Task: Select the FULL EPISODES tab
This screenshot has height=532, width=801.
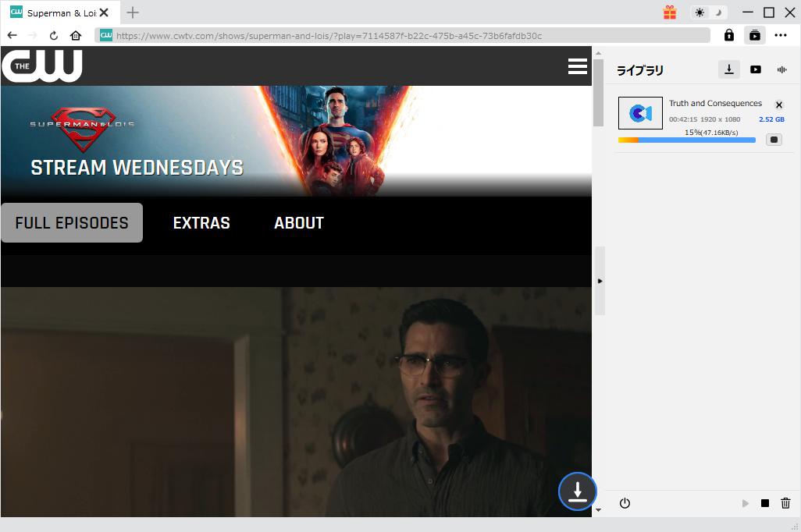Action: pos(72,223)
